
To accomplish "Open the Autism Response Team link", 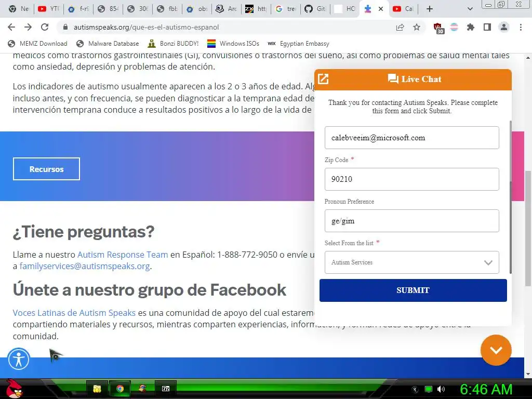I will (x=123, y=255).
